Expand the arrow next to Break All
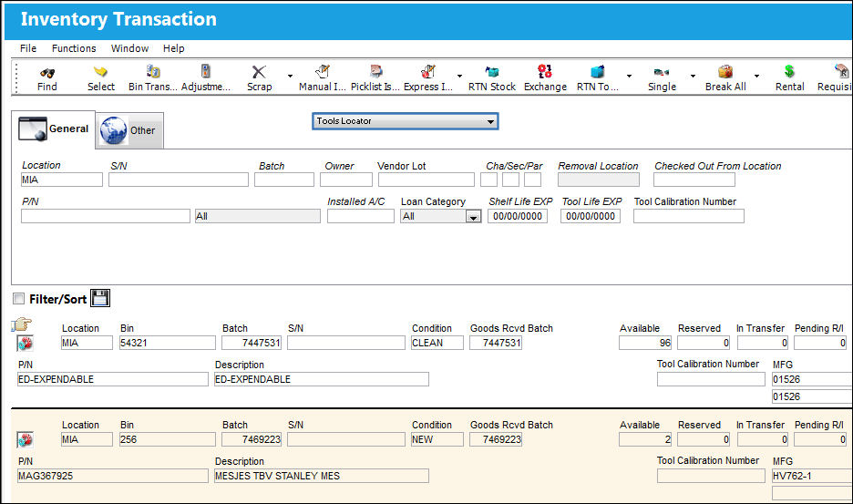853x504 pixels. (x=756, y=76)
